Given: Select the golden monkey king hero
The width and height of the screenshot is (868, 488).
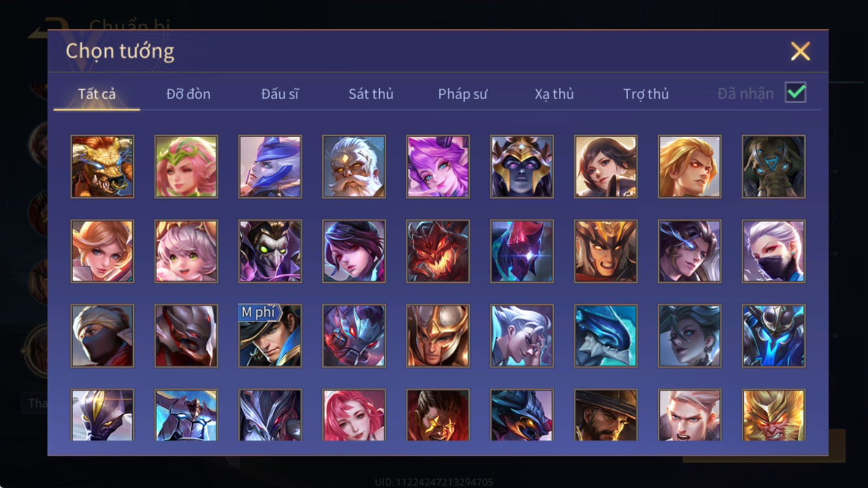Looking at the screenshot, I should tap(773, 415).
